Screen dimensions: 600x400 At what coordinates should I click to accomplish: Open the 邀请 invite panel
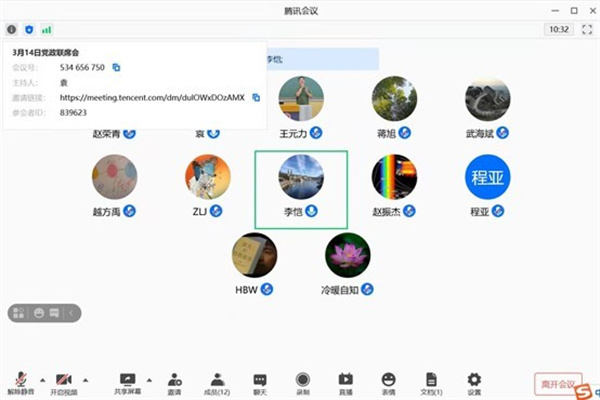tap(175, 381)
